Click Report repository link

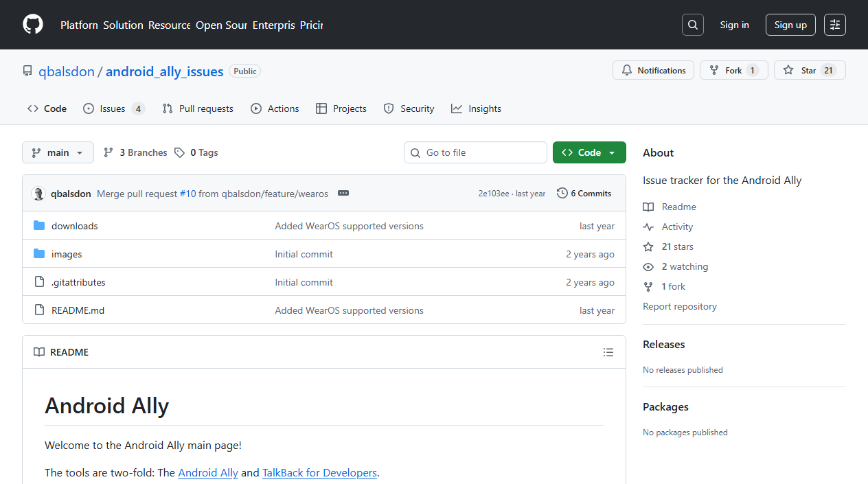point(680,306)
